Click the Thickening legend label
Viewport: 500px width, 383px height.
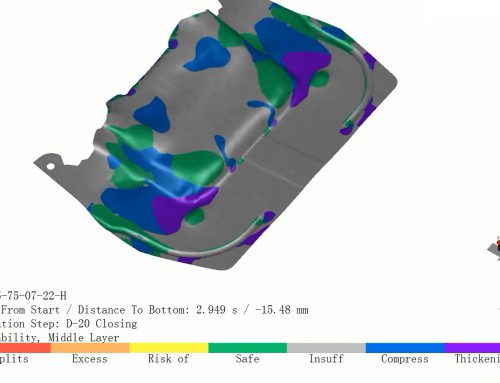(477, 359)
